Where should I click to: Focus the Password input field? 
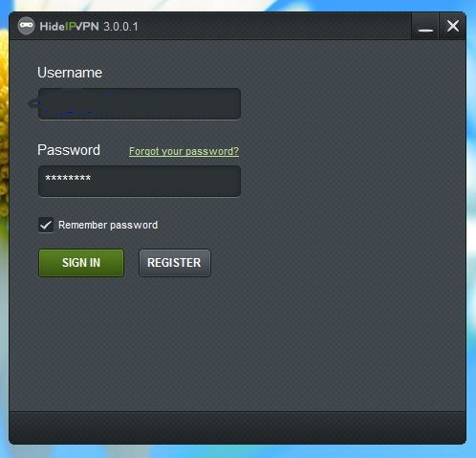click(x=140, y=181)
